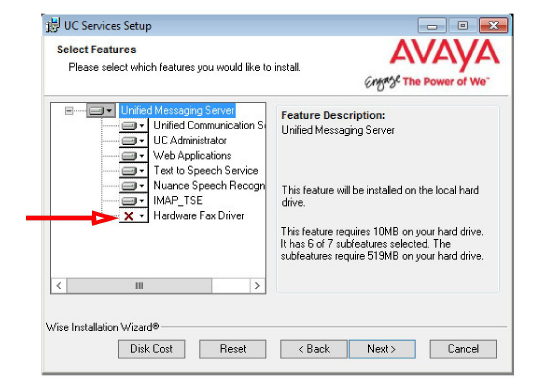555x387 pixels.
Task: Select the Nuance Speech Recognition label
Action: pos(209,186)
